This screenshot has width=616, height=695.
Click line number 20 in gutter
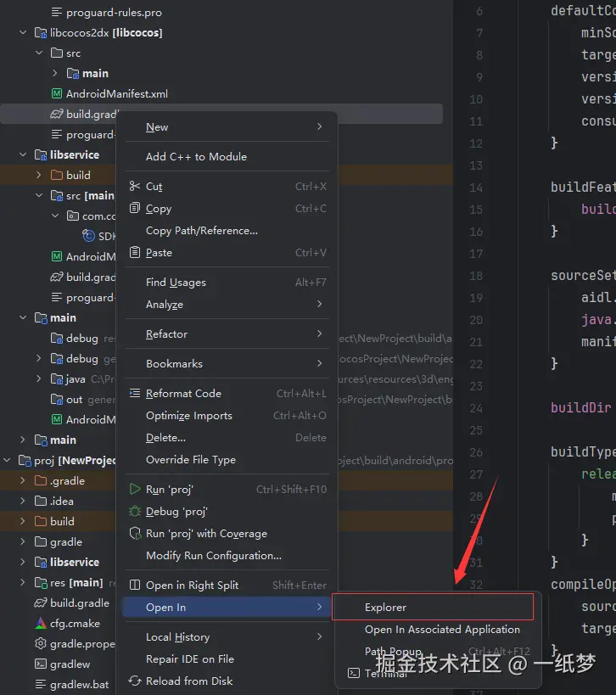coord(475,320)
